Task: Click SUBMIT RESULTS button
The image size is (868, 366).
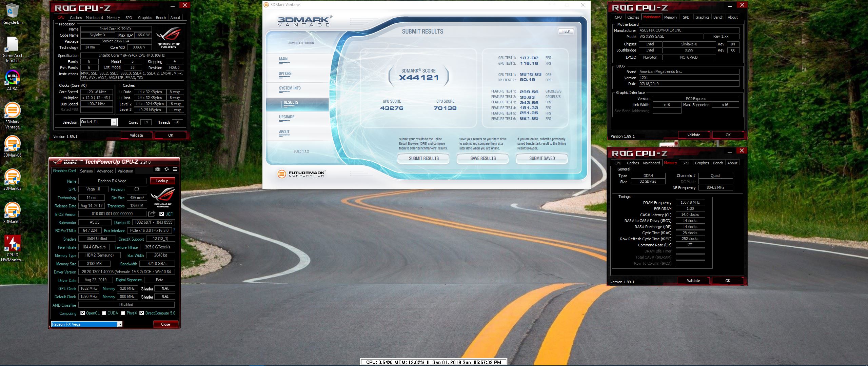Action: click(423, 158)
